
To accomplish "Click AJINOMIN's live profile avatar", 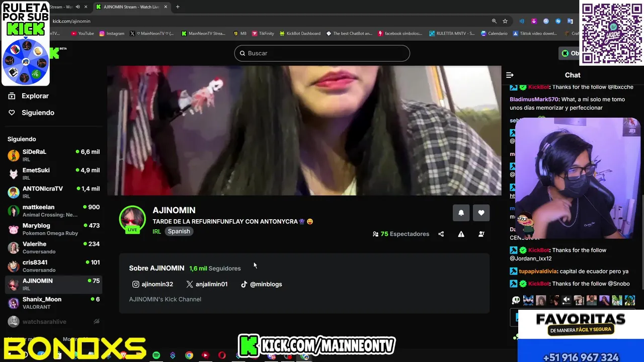I will click(132, 219).
